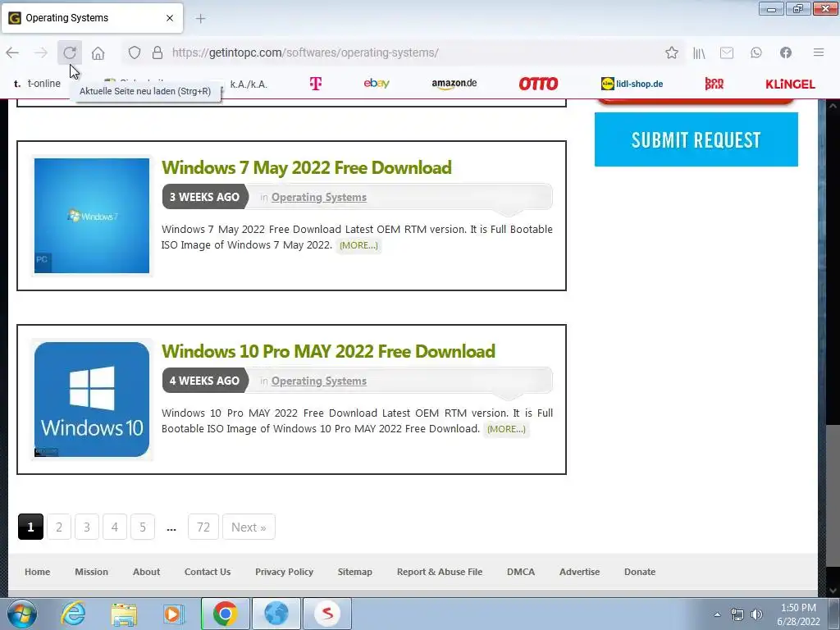The height and width of the screenshot is (630, 840).
Task: Go to pagination page 2
Action: pyautogui.click(x=59, y=527)
